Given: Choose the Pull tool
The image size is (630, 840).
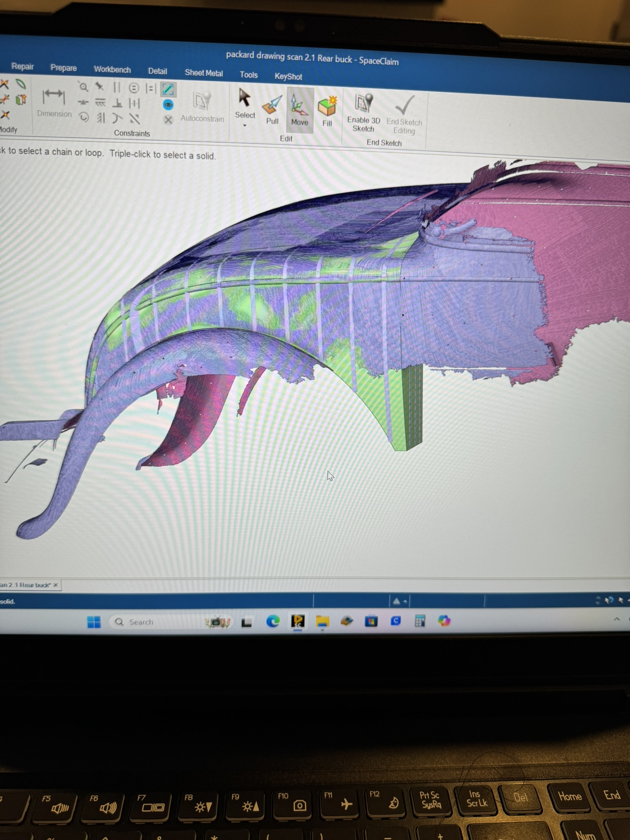Looking at the screenshot, I should [272, 110].
